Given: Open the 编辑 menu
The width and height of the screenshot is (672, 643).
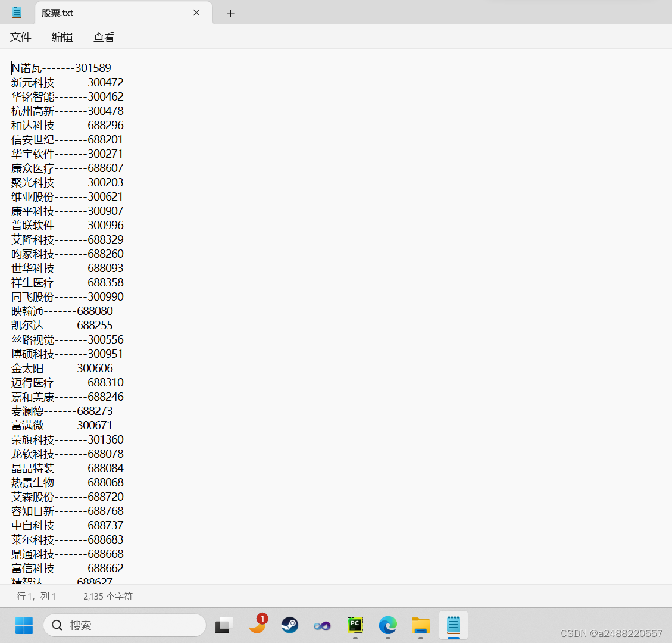Looking at the screenshot, I should pos(62,37).
